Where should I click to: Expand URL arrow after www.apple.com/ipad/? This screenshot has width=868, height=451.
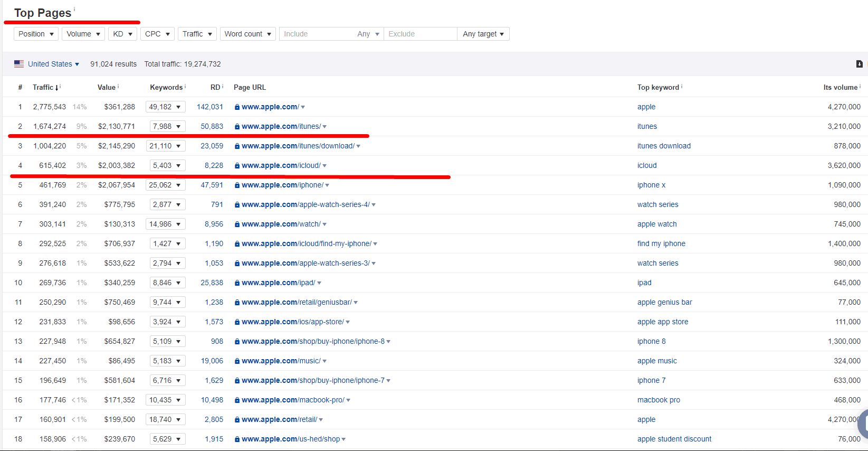(x=319, y=283)
